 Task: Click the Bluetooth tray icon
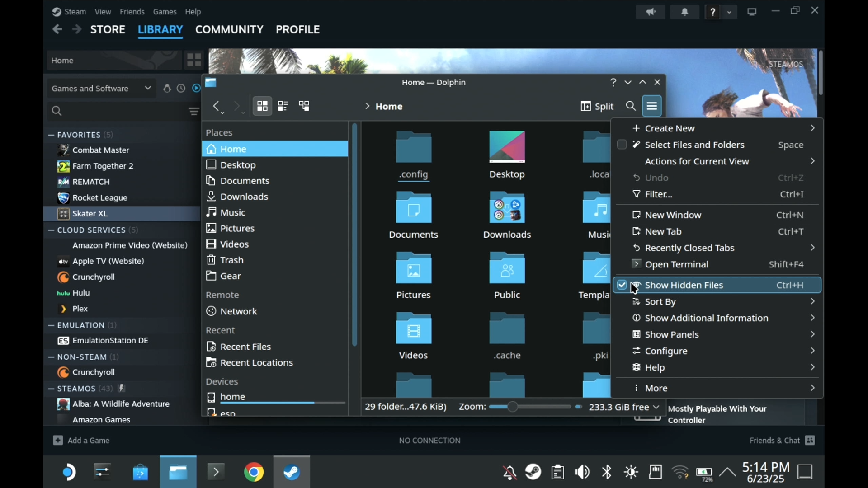(x=607, y=472)
